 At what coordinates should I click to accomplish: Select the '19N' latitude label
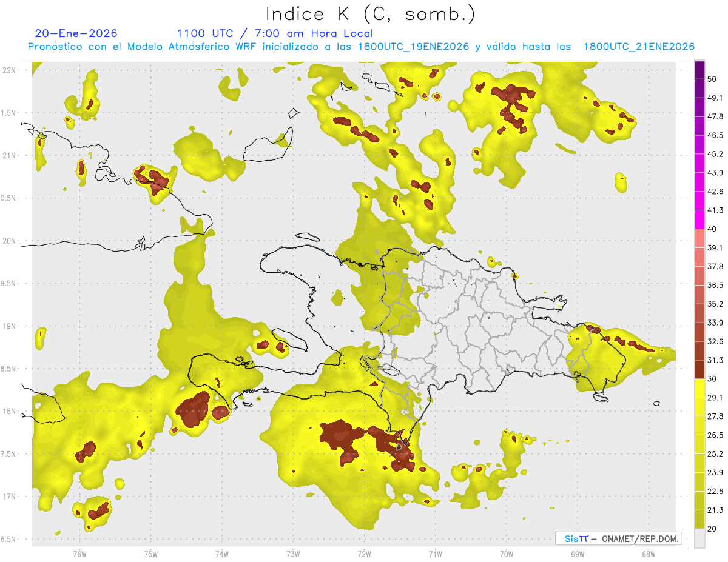pyautogui.click(x=9, y=326)
